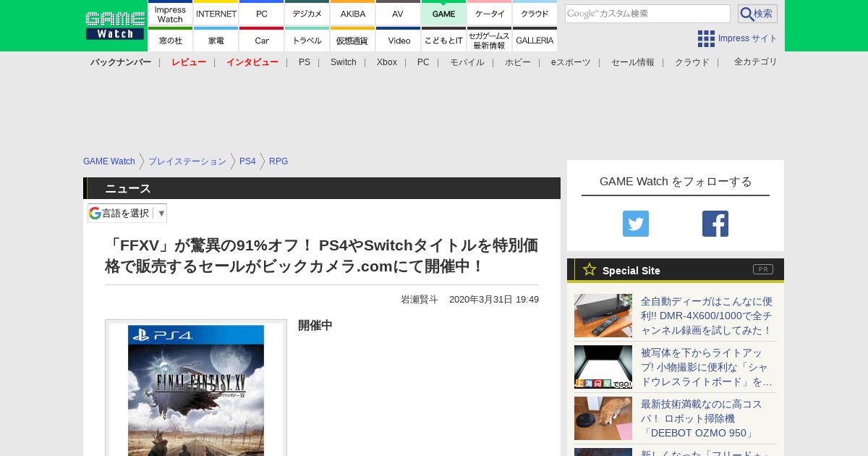Click the Impress site grid icon
This screenshot has width=868, height=456.
coord(706,38)
